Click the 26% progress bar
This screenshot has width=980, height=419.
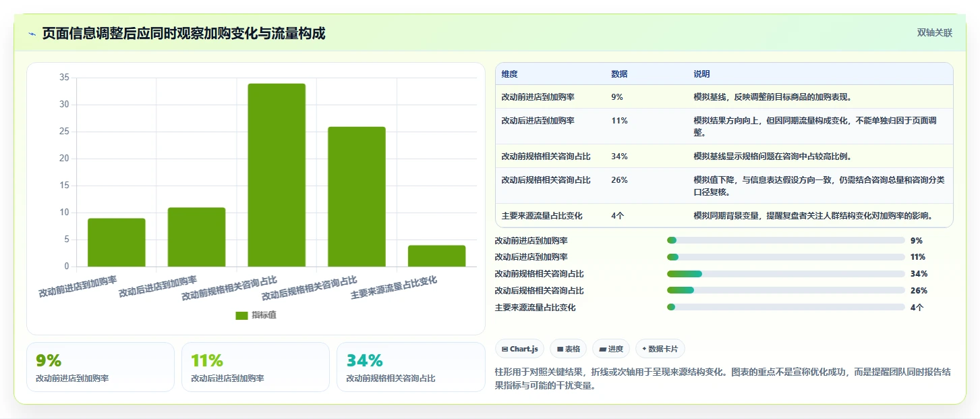coord(786,291)
